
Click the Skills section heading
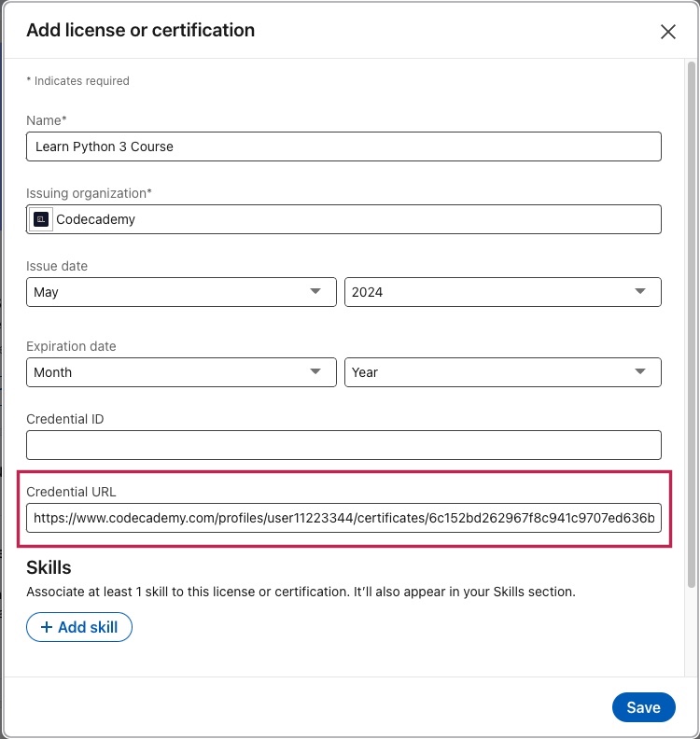tap(49, 567)
